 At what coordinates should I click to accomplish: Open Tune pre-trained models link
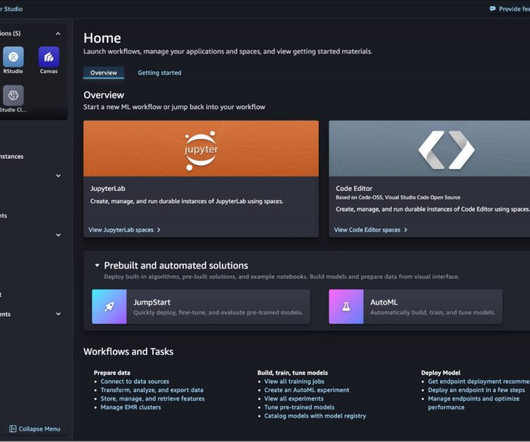299,407
